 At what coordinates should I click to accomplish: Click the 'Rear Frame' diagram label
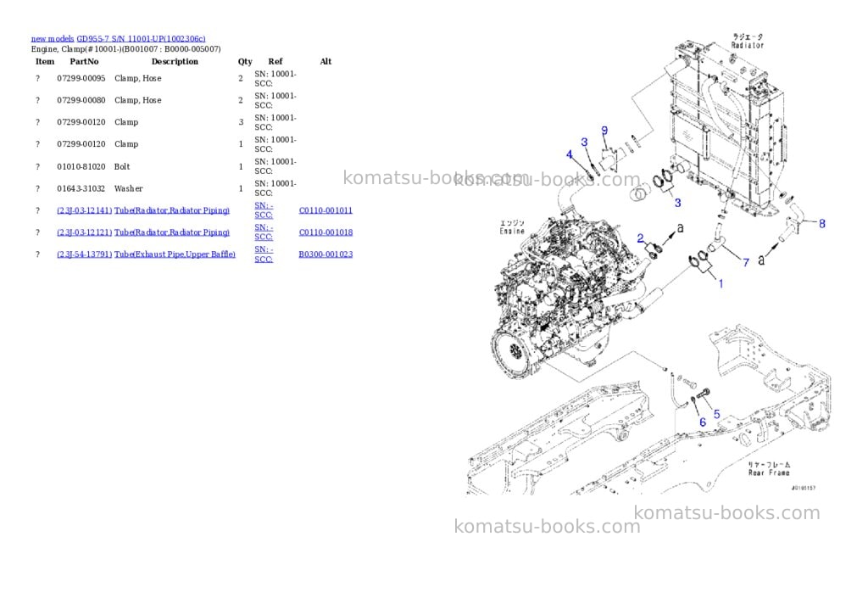(x=769, y=472)
